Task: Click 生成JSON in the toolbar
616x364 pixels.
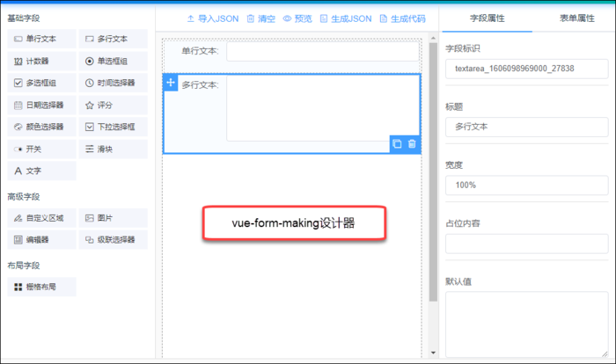Action: pyautogui.click(x=346, y=18)
